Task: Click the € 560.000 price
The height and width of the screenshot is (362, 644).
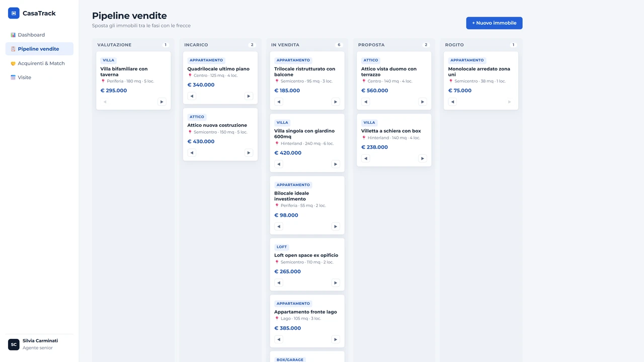Action: coord(375,90)
